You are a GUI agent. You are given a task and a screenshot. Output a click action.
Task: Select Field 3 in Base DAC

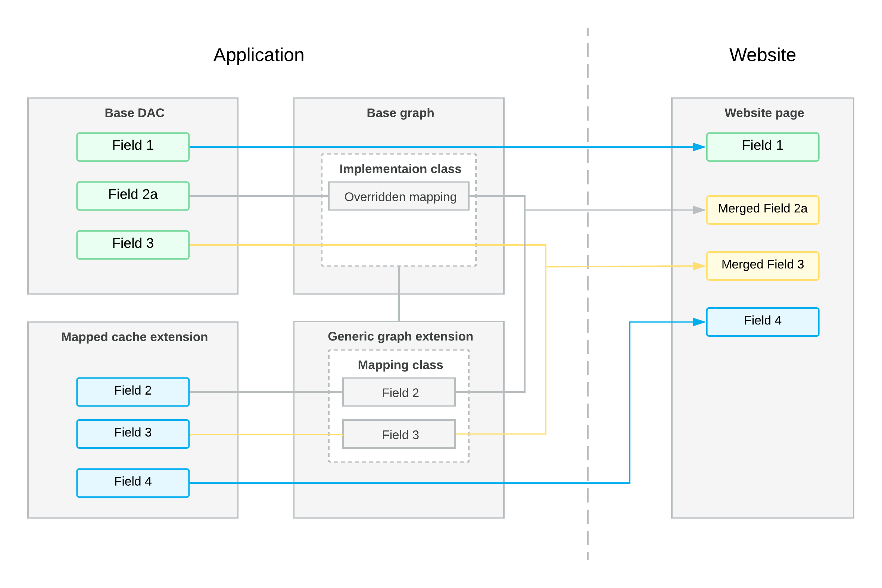coord(133,245)
